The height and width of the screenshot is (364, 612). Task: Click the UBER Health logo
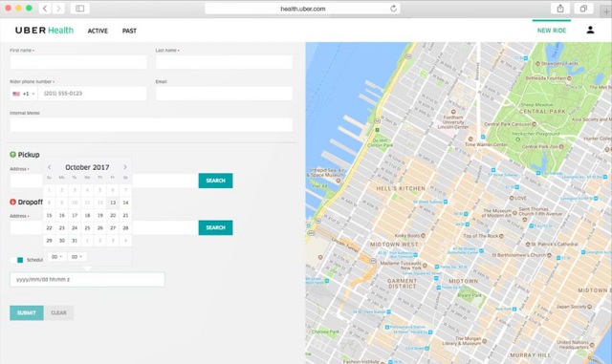[x=44, y=31]
